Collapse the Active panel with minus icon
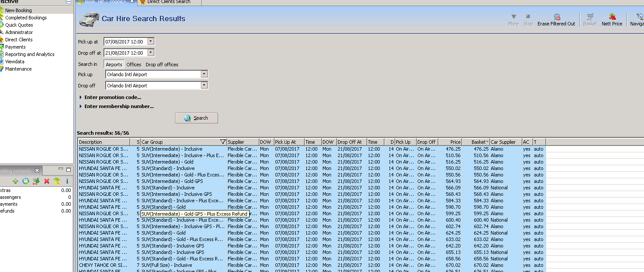The height and width of the screenshot is (272, 644). point(69,2)
